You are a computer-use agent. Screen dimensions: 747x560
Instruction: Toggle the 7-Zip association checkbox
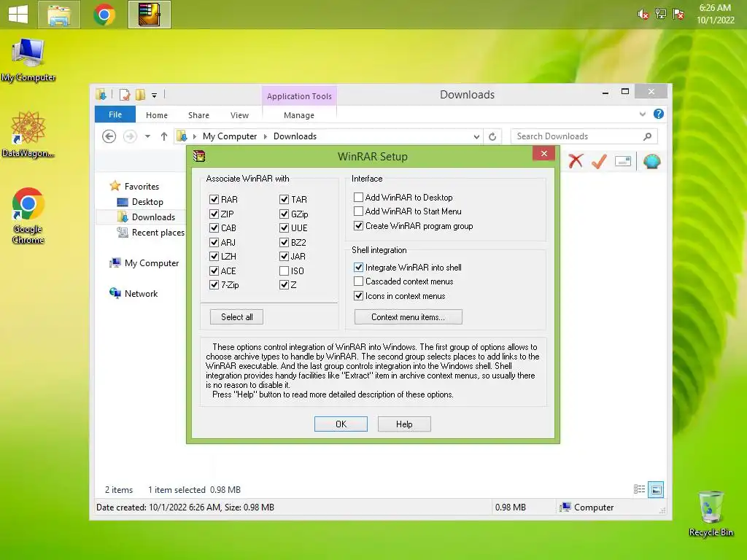[214, 285]
